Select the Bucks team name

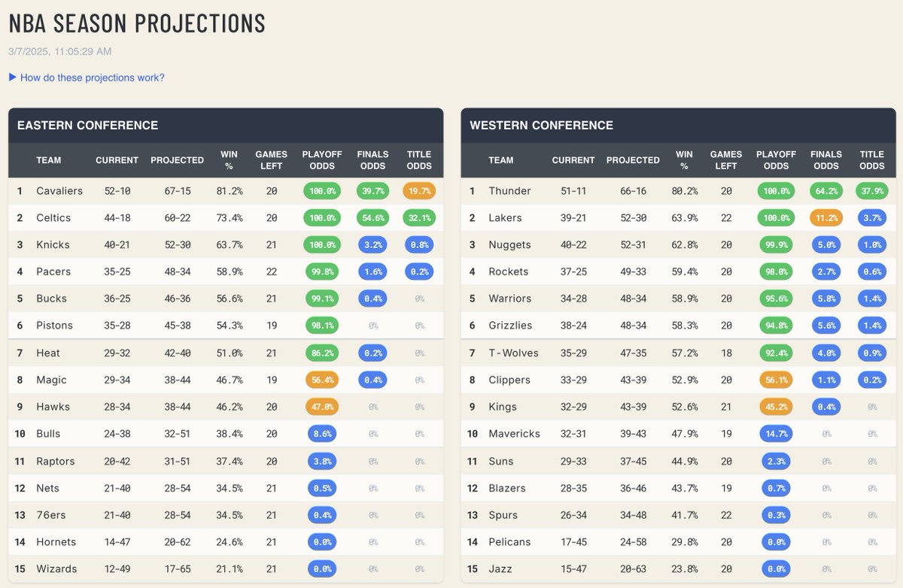click(x=51, y=299)
